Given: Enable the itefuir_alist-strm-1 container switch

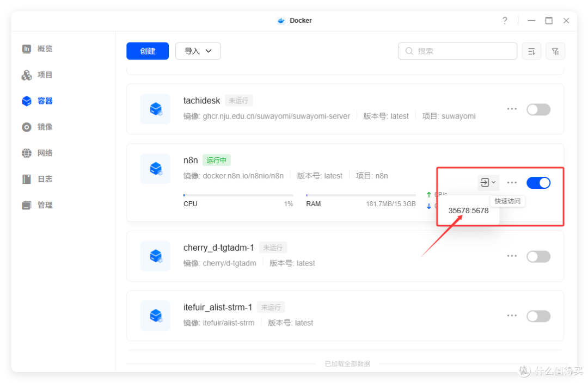Looking at the screenshot, I should [538, 316].
